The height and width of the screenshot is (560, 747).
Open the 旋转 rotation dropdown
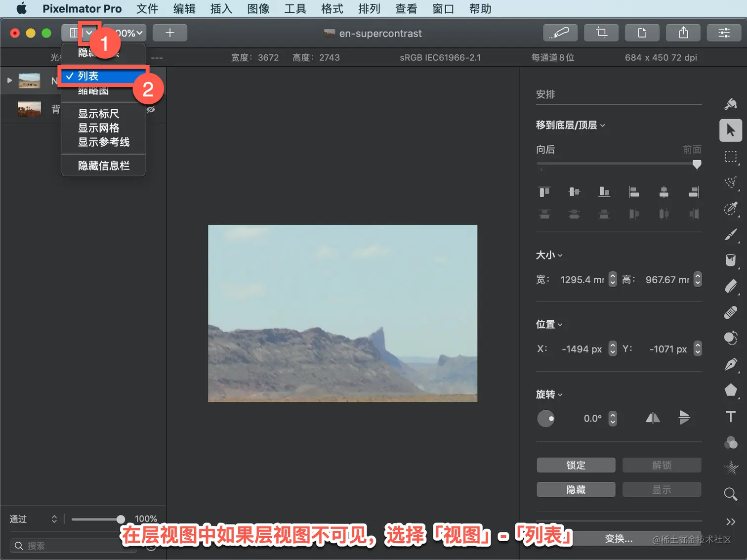pos(549,394)
